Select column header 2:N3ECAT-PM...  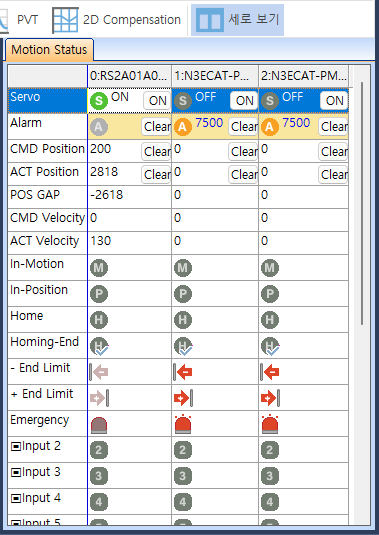(x=304, y=76)
